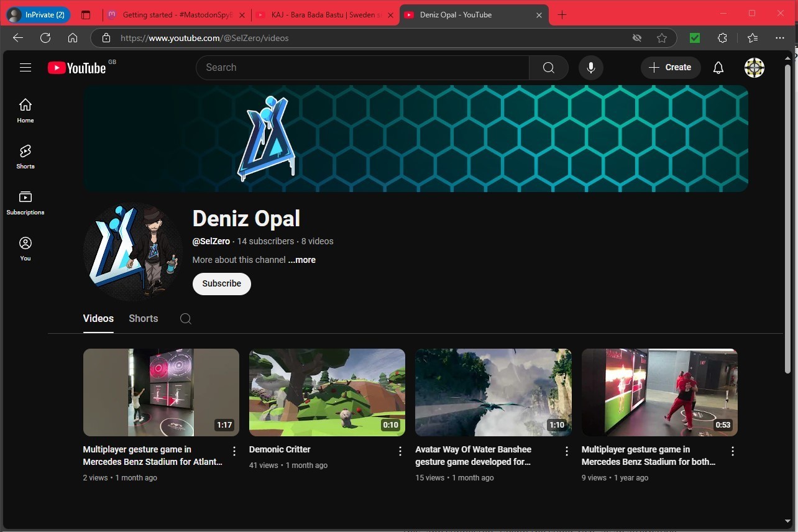Viewport: 798px width, 532px height.
Task: Go to Shorts in the sidebar
Action: tap(25, 157)
